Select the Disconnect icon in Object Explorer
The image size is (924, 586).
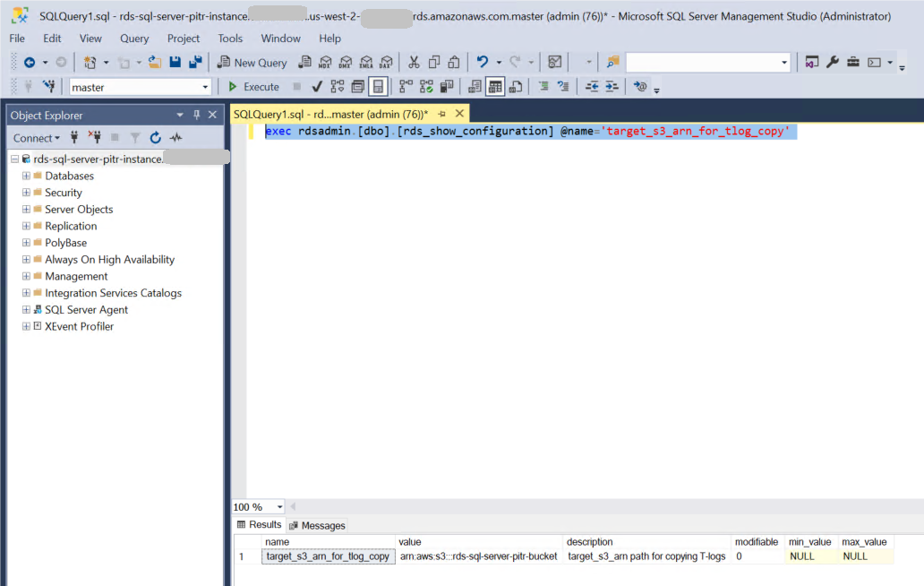point(94,137)
